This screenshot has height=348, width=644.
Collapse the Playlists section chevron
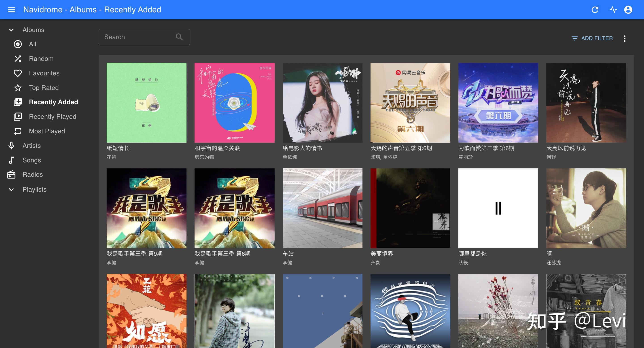click(11, 189)
